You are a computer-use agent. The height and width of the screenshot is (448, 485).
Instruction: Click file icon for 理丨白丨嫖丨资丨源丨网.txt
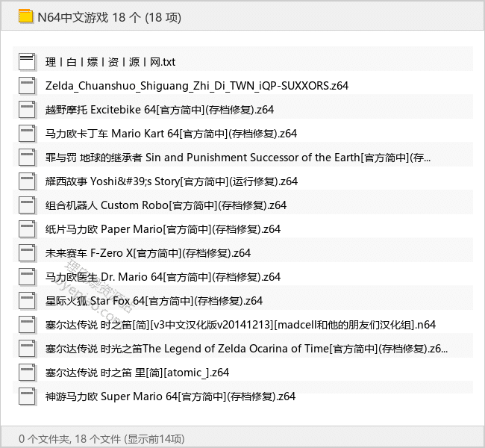[x=27, y=62]
